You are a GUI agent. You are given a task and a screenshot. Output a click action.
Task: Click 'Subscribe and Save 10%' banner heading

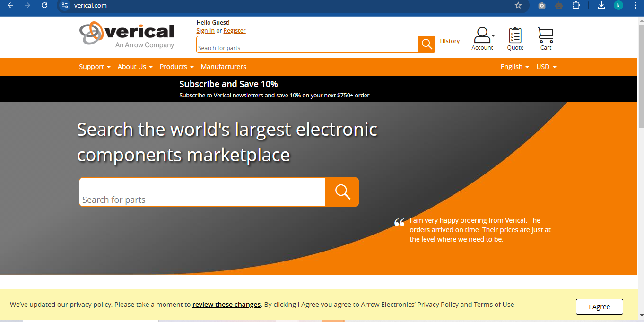coord(228,84)
